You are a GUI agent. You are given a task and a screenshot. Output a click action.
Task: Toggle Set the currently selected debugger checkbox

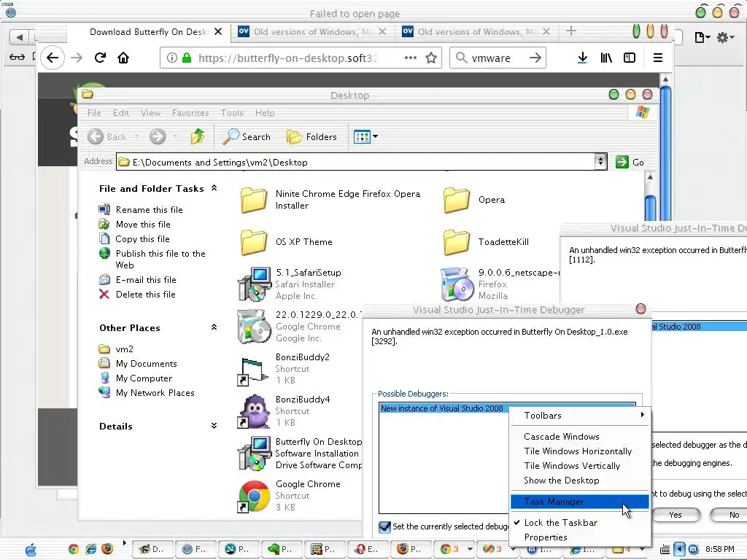click(384, 526)
